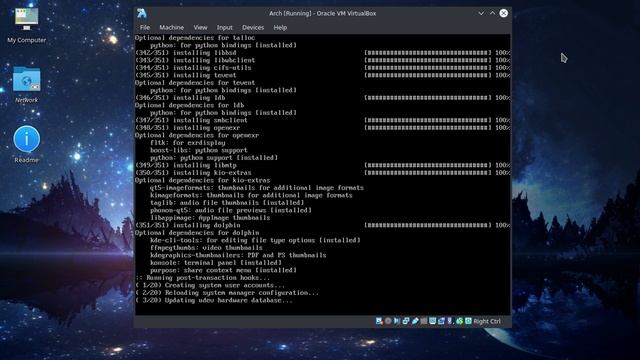Click the shared folders status icon
Viewport: 640px width, 360px height.
pos(424,321)
